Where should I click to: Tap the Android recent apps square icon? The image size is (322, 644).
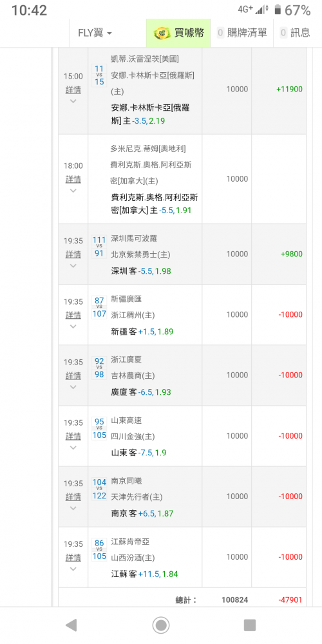(250, 625)
